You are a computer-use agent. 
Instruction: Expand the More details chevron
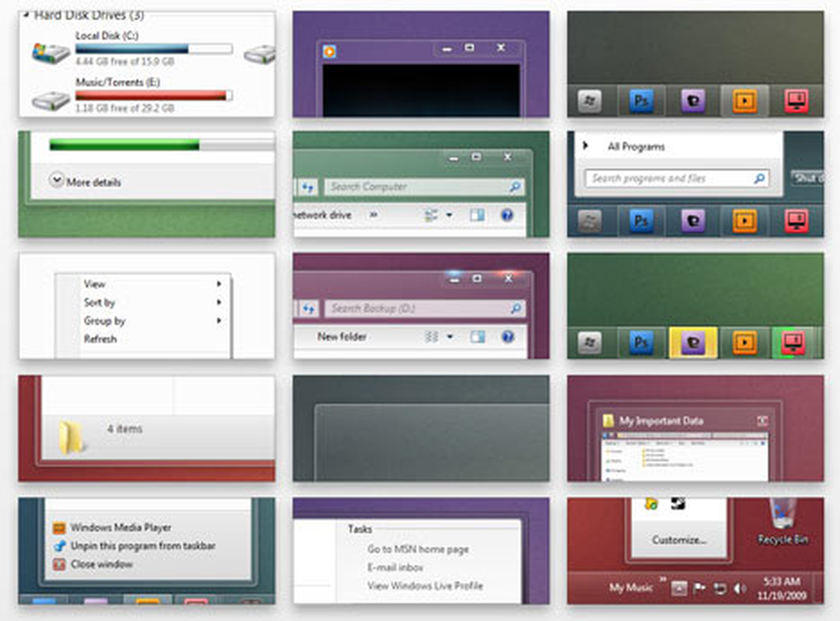[56, 180]
